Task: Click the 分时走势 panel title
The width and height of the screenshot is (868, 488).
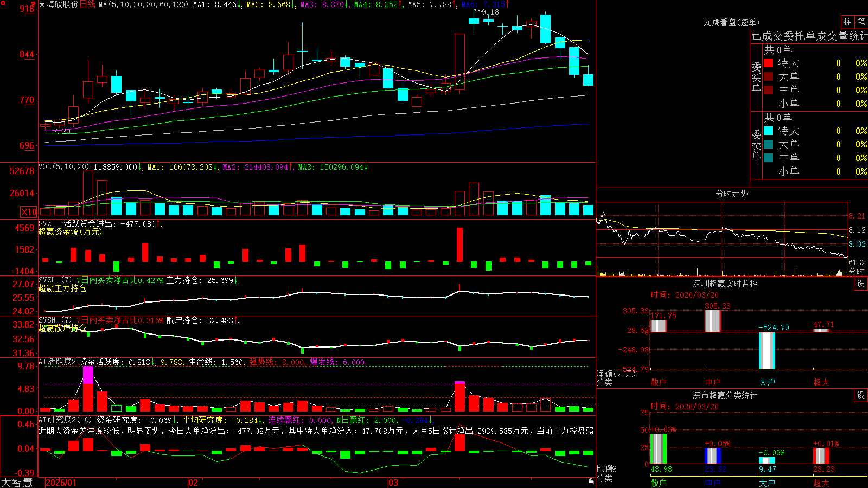Action: coord(731,194)
